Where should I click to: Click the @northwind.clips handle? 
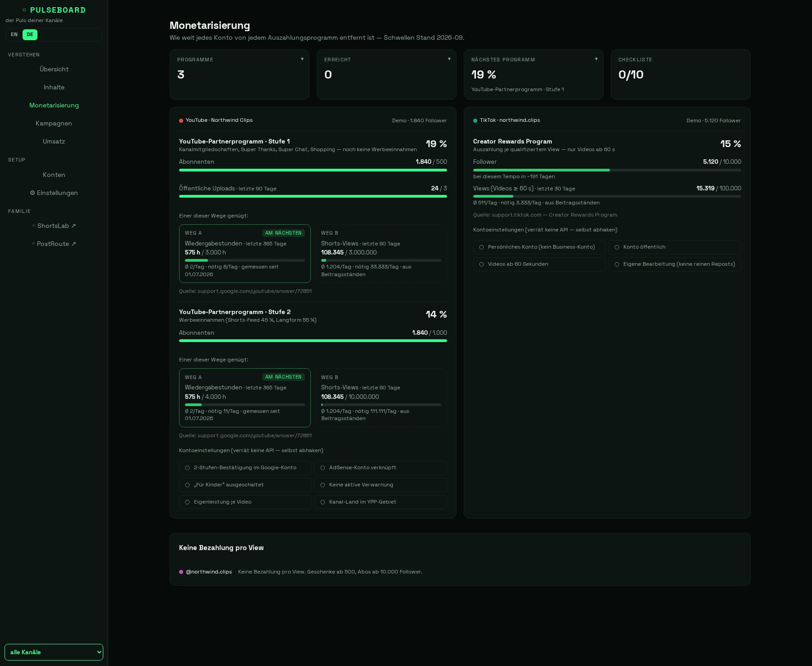[209, 572]
